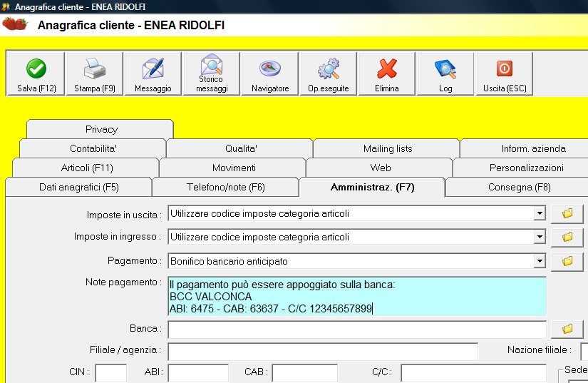588x383 pixels.
Task: Open the Qualita' tab
Action: tap(240, 148)
